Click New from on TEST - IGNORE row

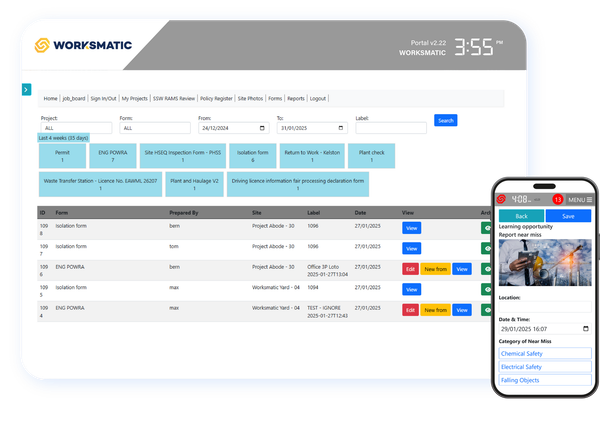[435, 310]
